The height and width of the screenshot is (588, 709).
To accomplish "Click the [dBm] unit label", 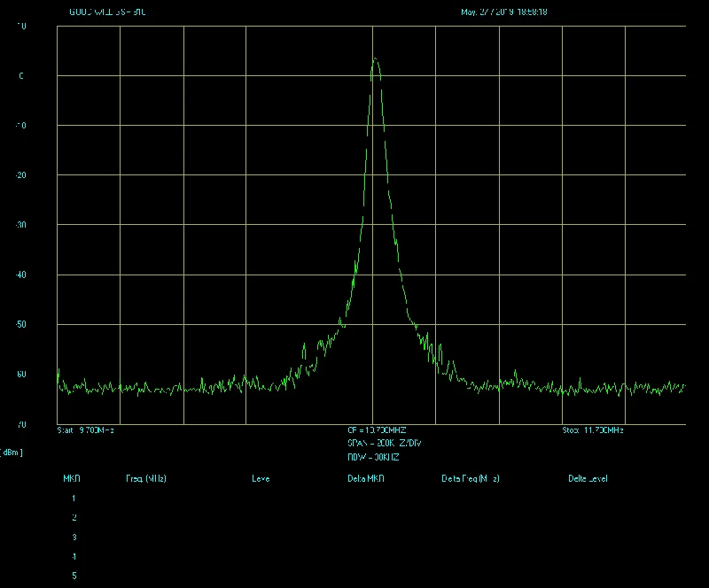I will (12, 453).
